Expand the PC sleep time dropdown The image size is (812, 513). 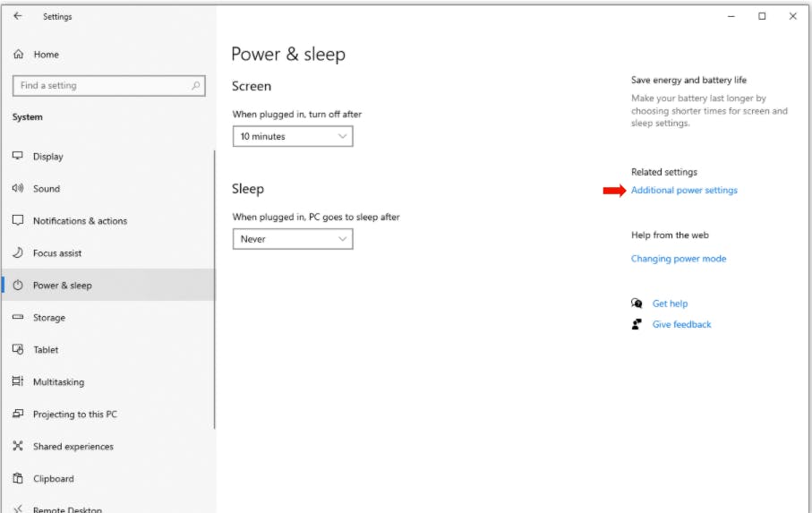pos(293,239)
